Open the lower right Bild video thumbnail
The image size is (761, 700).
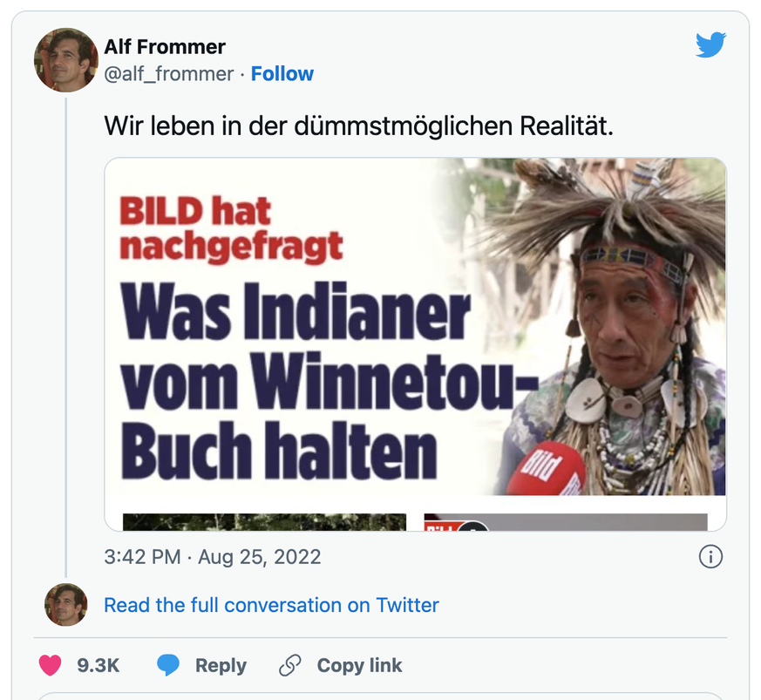(566, 522)
